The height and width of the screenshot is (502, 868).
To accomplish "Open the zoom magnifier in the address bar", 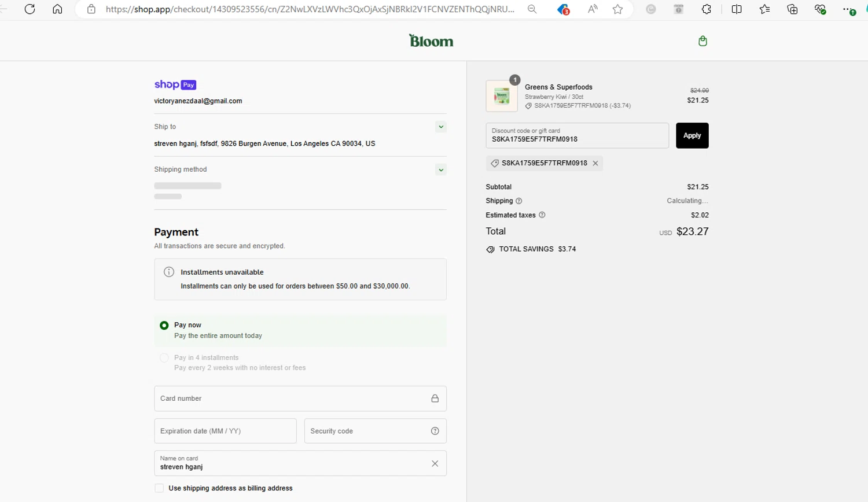I will click(x=532, y=9).
